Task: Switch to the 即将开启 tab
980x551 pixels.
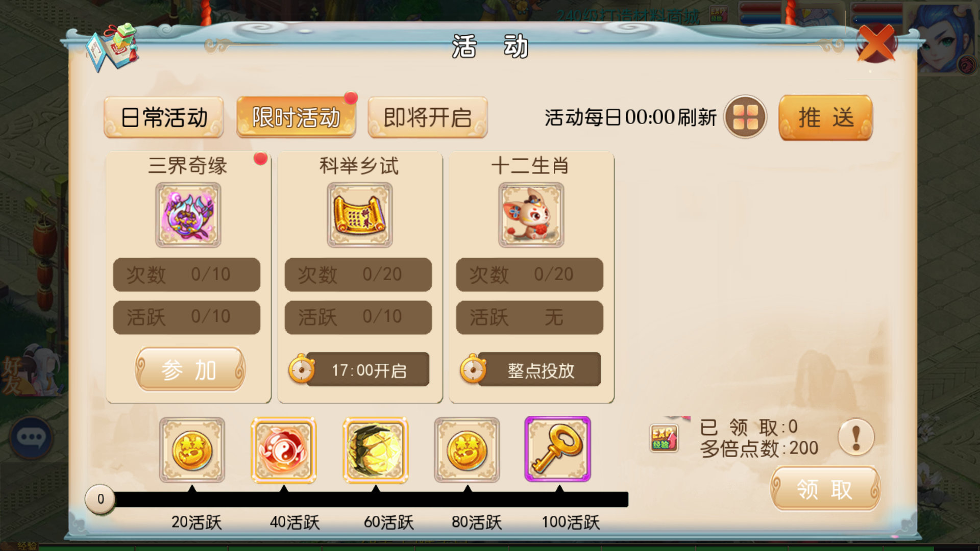Action: point(428,117)
